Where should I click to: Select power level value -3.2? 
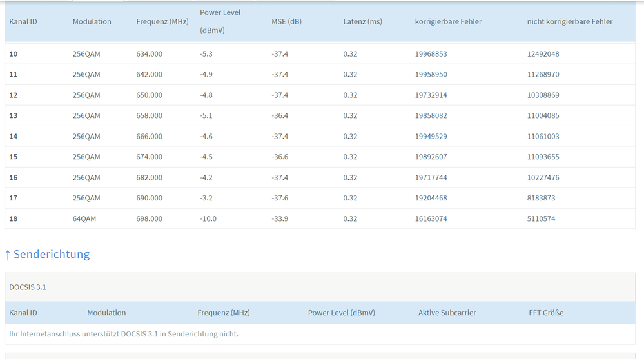click(206, 198)
